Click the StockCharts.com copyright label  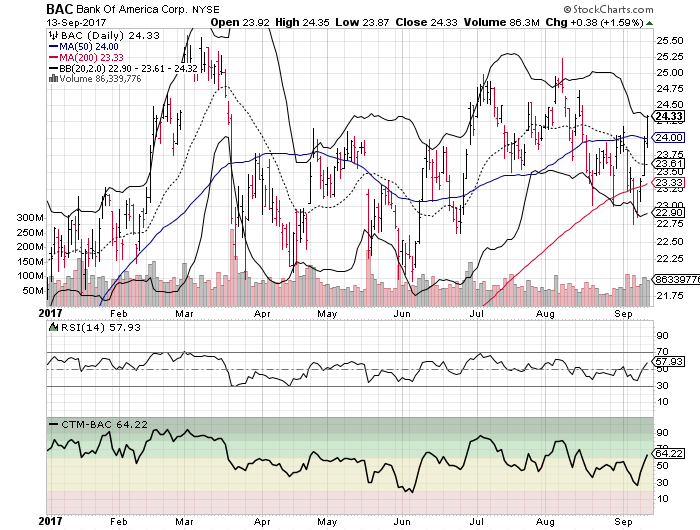tap(608, 9)
